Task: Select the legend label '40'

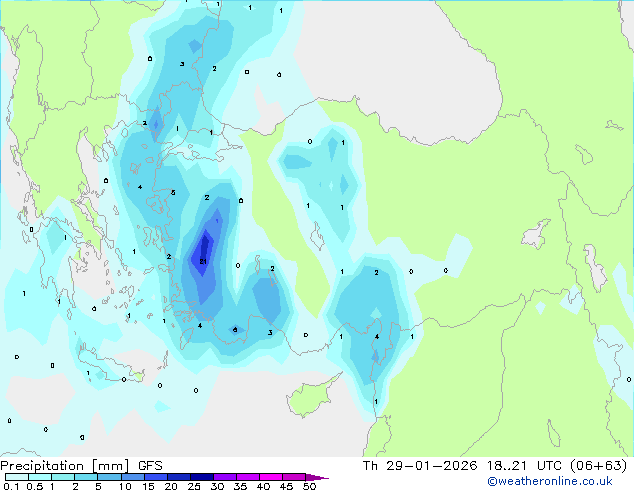Action: tap(263, 486)
